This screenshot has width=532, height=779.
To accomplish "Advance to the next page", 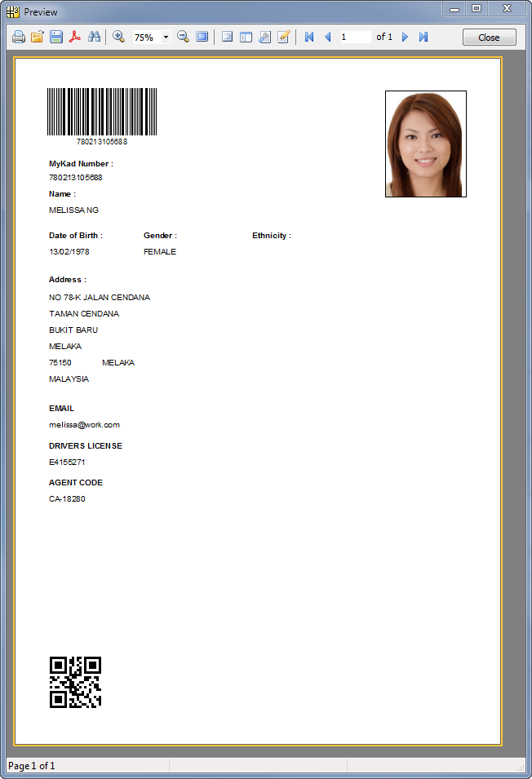I will click(405, 37).
